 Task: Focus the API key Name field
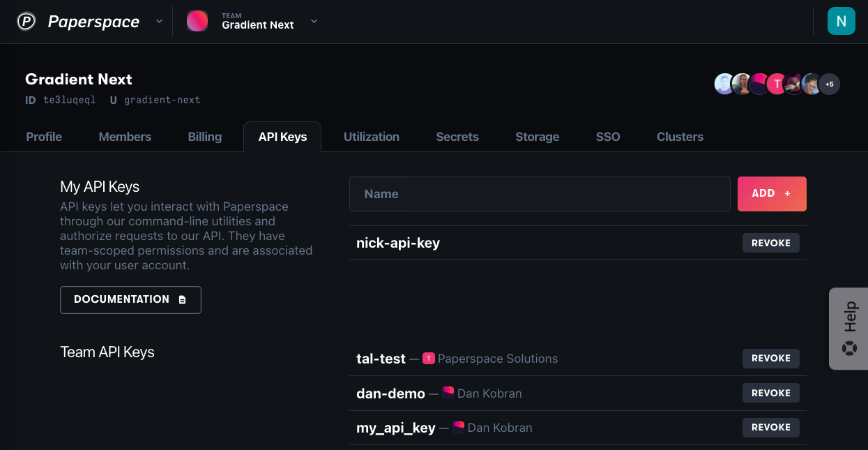tap(540, 194)
